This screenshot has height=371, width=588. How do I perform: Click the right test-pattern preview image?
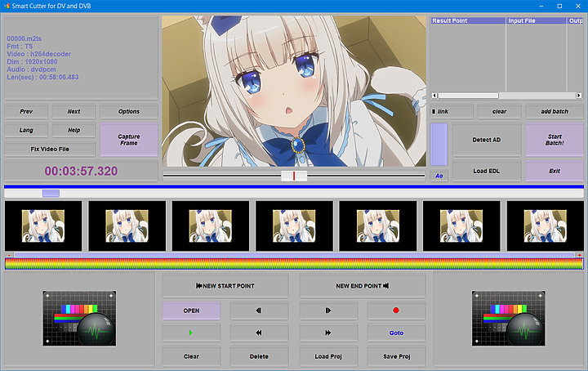pos(509,318)
